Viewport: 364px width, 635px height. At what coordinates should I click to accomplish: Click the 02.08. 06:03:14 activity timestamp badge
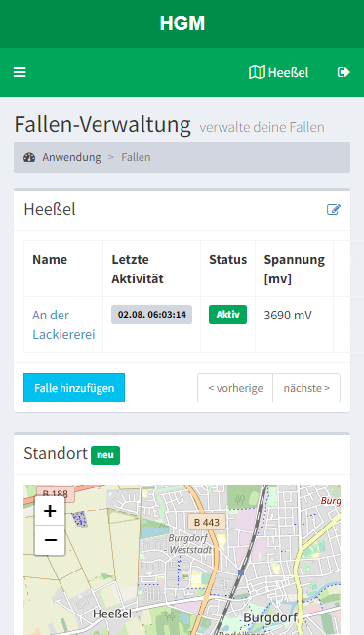151,315
